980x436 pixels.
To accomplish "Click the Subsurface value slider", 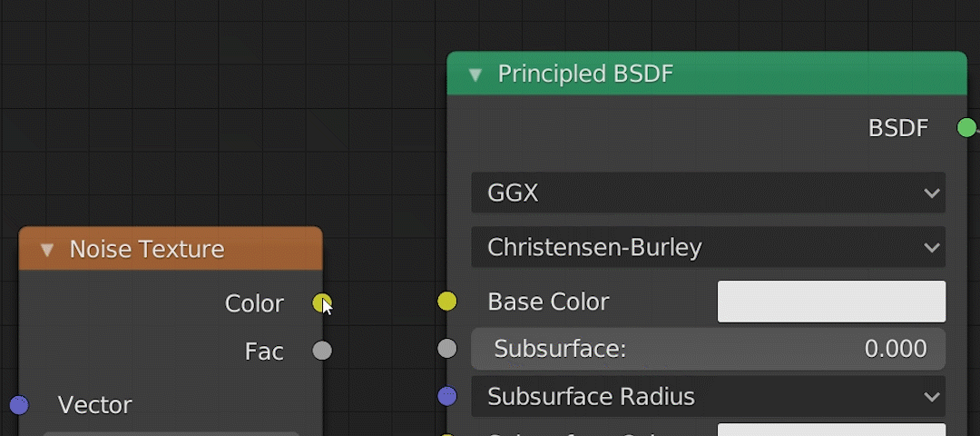I will (708, 349).
